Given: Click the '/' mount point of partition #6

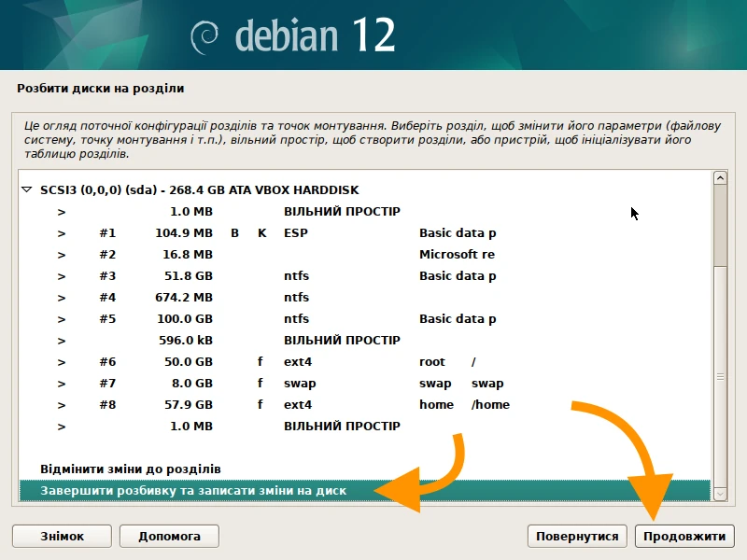Looking at the screenshot, I should pos(473,362).
